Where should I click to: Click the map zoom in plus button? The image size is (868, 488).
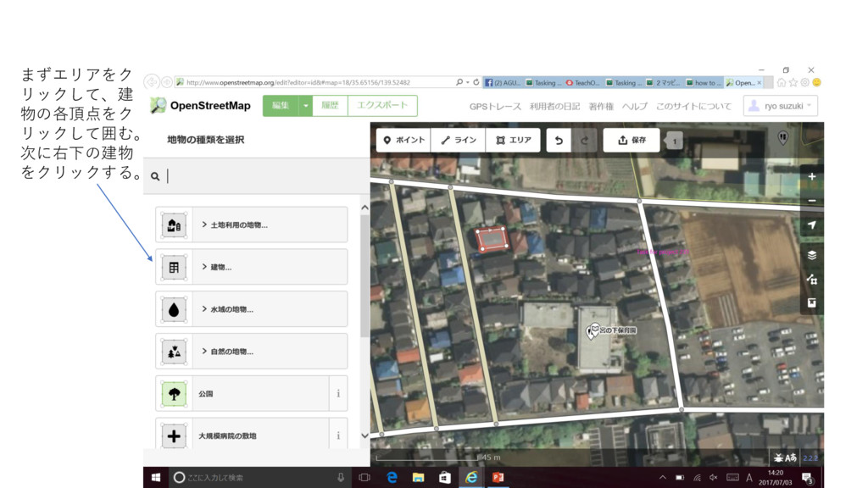click(811, 177)
